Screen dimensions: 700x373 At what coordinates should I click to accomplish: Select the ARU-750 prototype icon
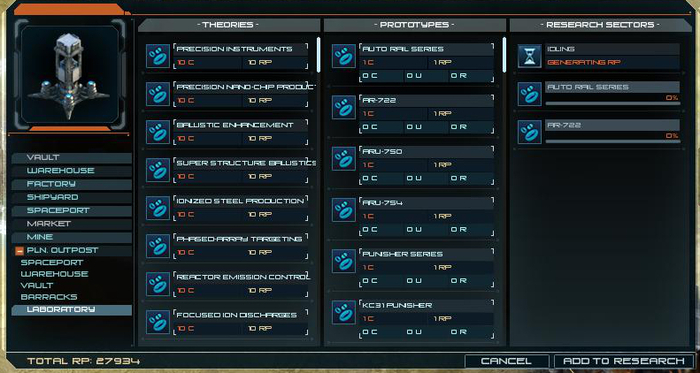point(344,158)
